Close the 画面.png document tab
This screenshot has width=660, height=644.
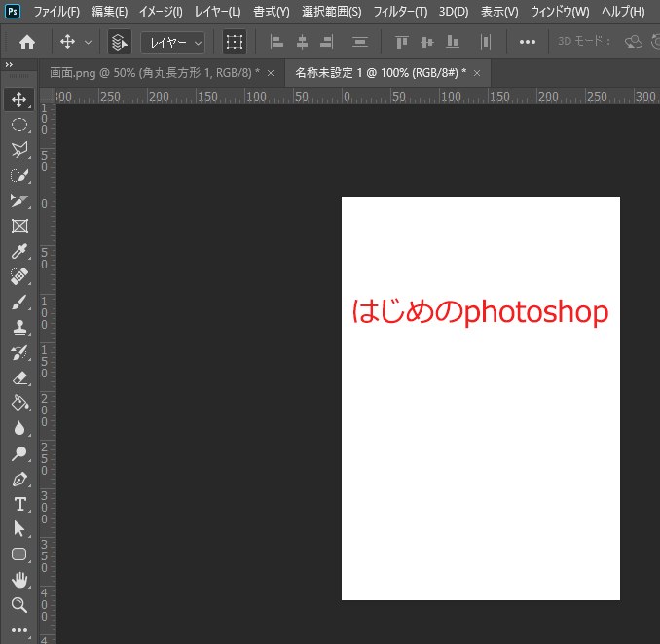[271, 73]
